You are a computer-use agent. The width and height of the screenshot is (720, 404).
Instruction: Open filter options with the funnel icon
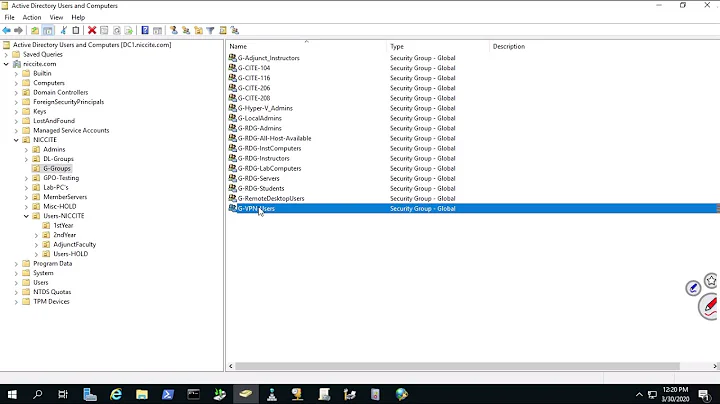210,30
